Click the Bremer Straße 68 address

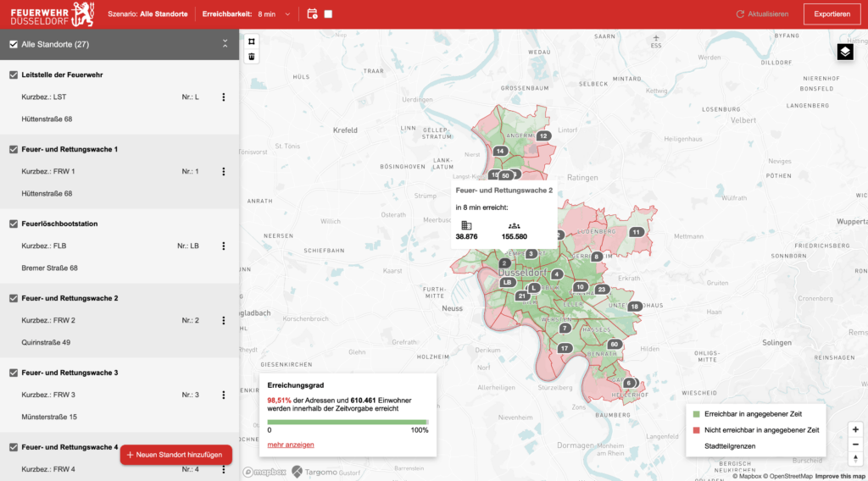coord(50,268)
